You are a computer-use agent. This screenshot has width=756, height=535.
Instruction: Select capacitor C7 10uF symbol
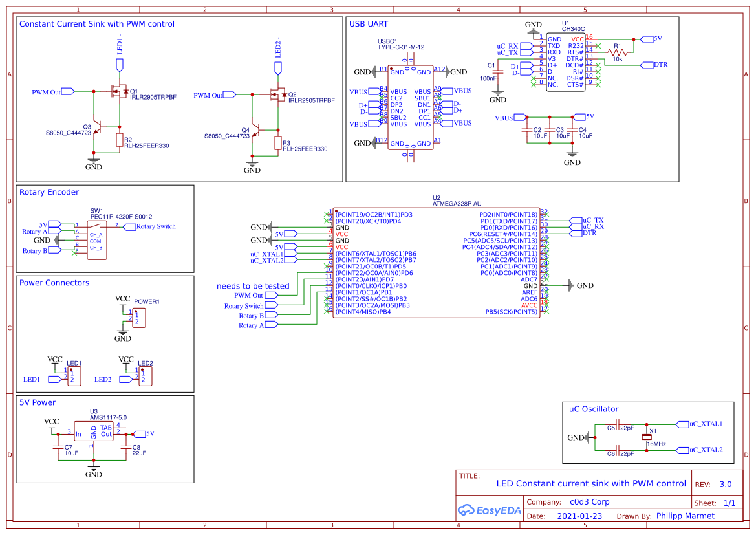pyautogui.click(x=58, y=447)
